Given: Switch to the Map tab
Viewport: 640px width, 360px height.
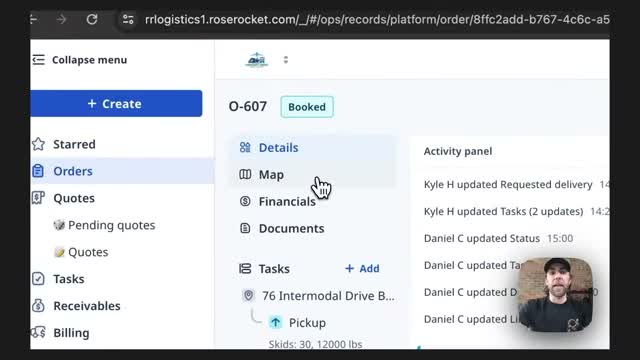Looking at the screenshot, I should [x=271, y=174].
